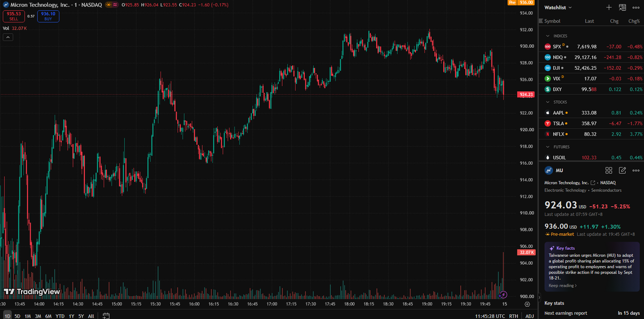Click the Tesla logo in the TSLA row

(548, 123)
